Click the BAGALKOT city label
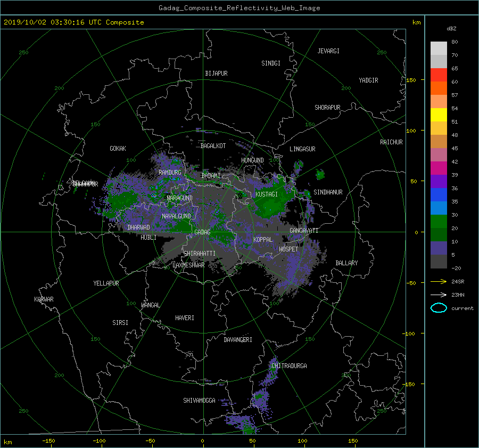The height and width of the screenshot is (448, 479). click(x=213, y=146)
